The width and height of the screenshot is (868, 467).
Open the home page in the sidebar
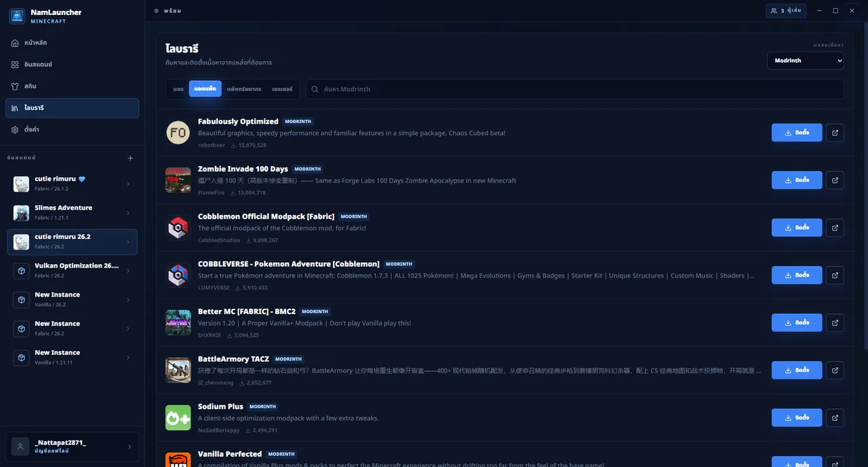tap(72, 43)
